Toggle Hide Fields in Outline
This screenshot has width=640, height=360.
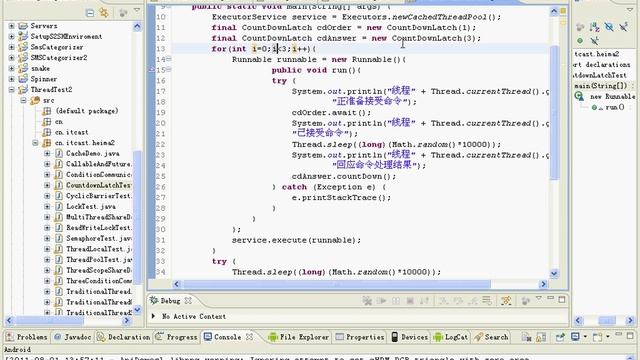609,27
